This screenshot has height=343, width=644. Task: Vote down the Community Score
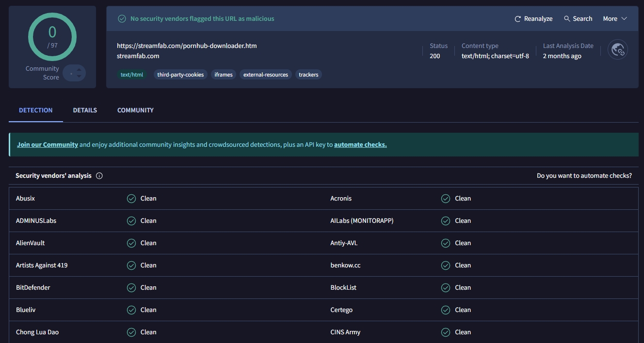coord(79,76)
